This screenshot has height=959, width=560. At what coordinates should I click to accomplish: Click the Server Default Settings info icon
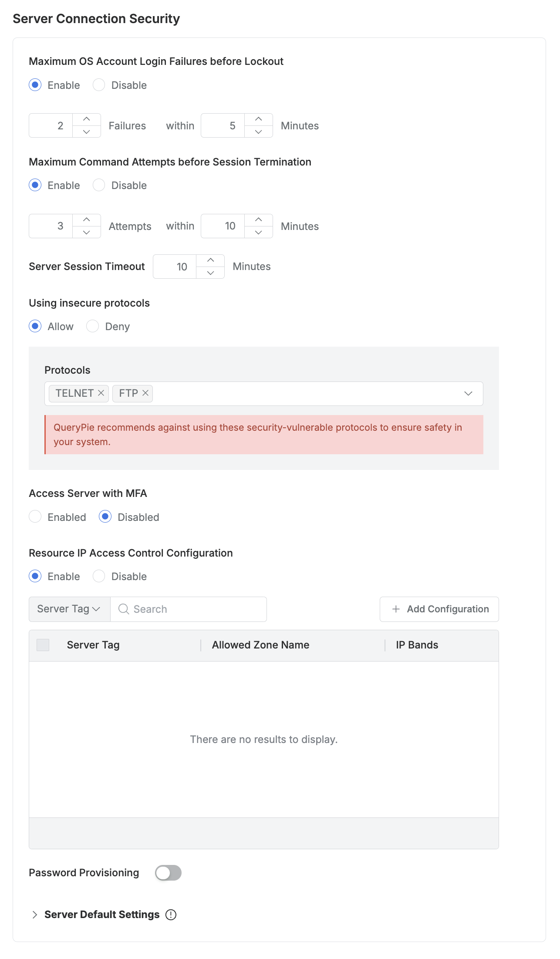(x=171, y=915)
